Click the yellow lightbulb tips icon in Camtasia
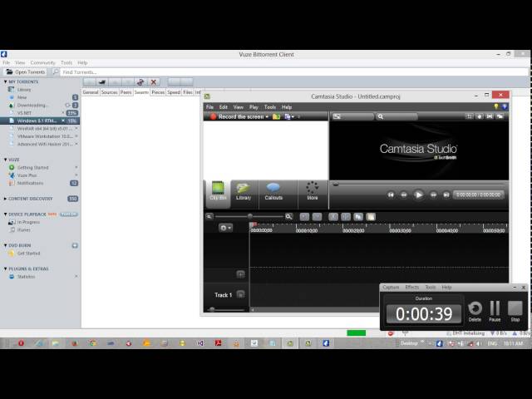 (496, 107)
